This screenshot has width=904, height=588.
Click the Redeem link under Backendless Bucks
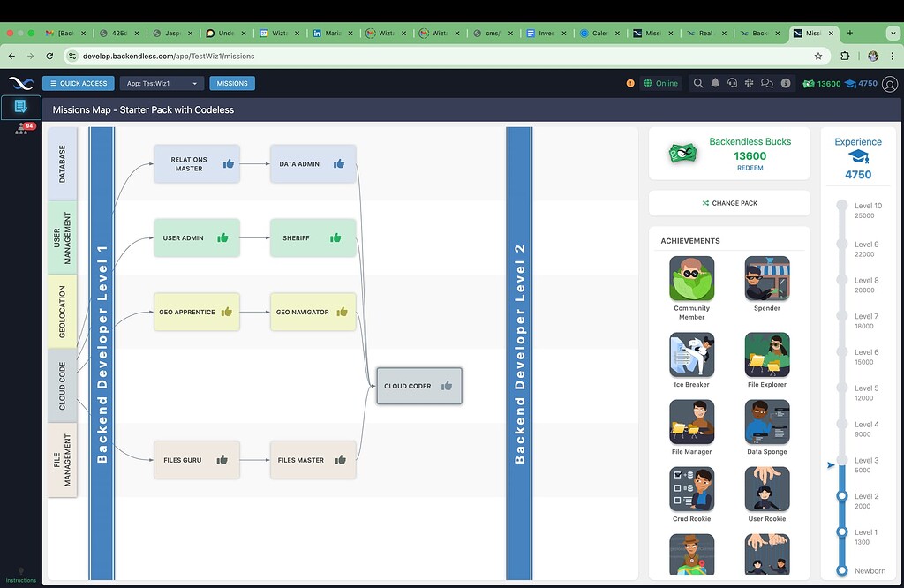coord(750,168)
